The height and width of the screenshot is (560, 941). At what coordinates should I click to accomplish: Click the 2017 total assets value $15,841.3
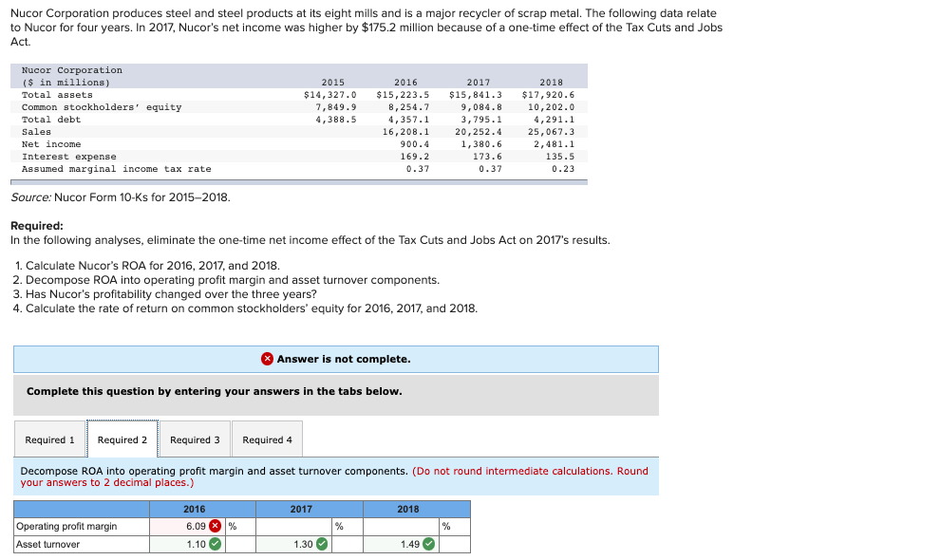(476, 95)
